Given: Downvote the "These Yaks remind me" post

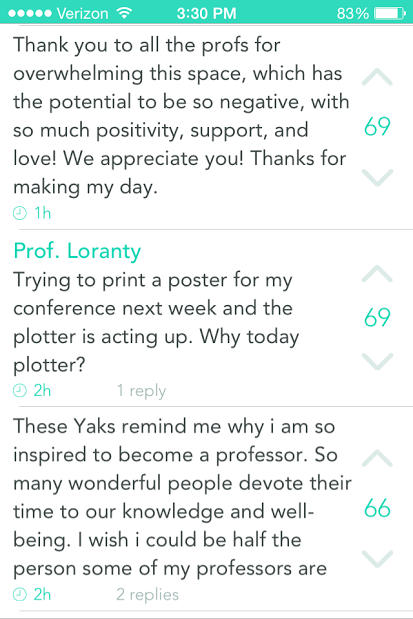Looking at the screenshot, I should (377, 559).
